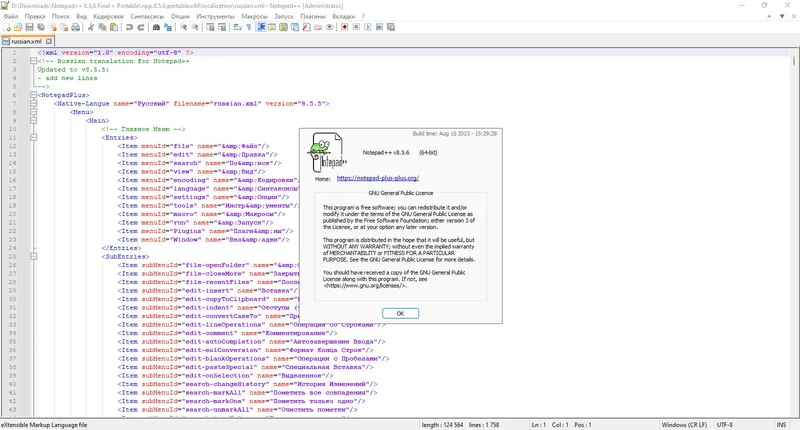Image resolution: width=800 pixels, height=430 pixels.
Task: Toggle file monitoring eye icon
Action: pyautogui.click(x=330, y=27)
